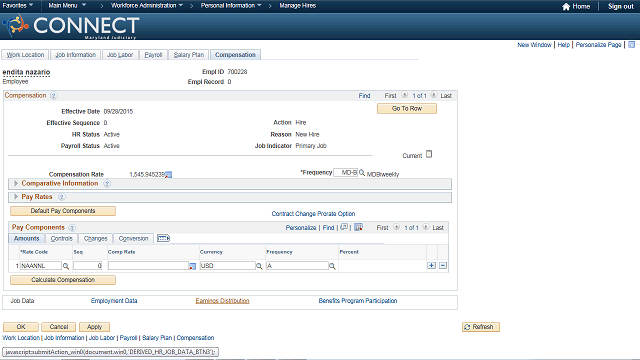Look up Rate Code NAANNL
640x360 pixels.
pyautogui.click(x=66, y=266)
